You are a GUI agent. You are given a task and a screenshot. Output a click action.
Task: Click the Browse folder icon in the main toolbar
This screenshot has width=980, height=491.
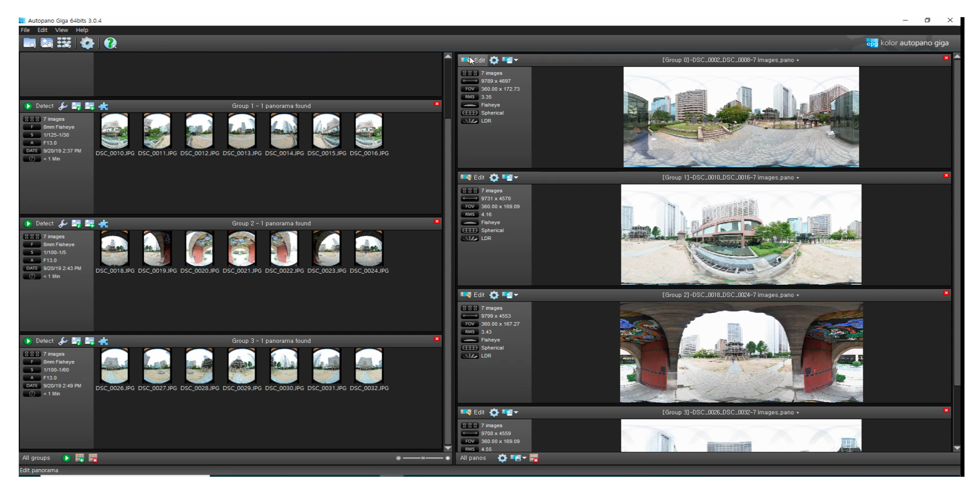point(29,43)
